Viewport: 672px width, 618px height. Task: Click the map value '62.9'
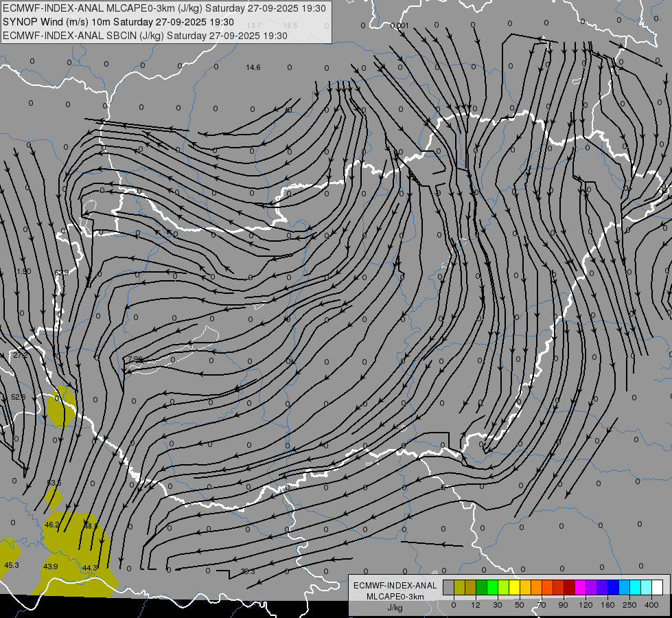(62, 273)
